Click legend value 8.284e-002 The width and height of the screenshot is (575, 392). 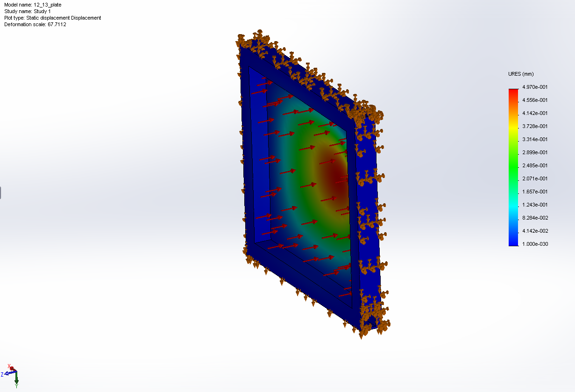[x=535, y=218]
